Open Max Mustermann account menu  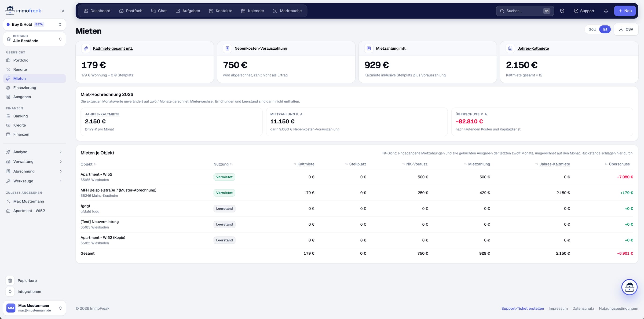[x=34, y=308]
